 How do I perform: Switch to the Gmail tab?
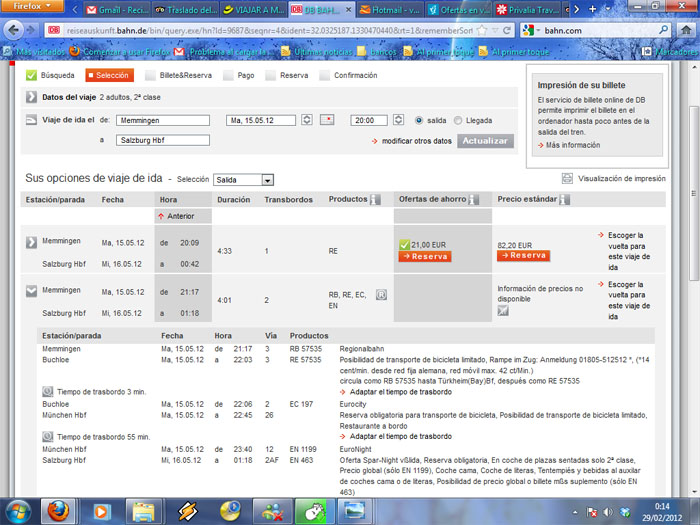tap(117, 10)
